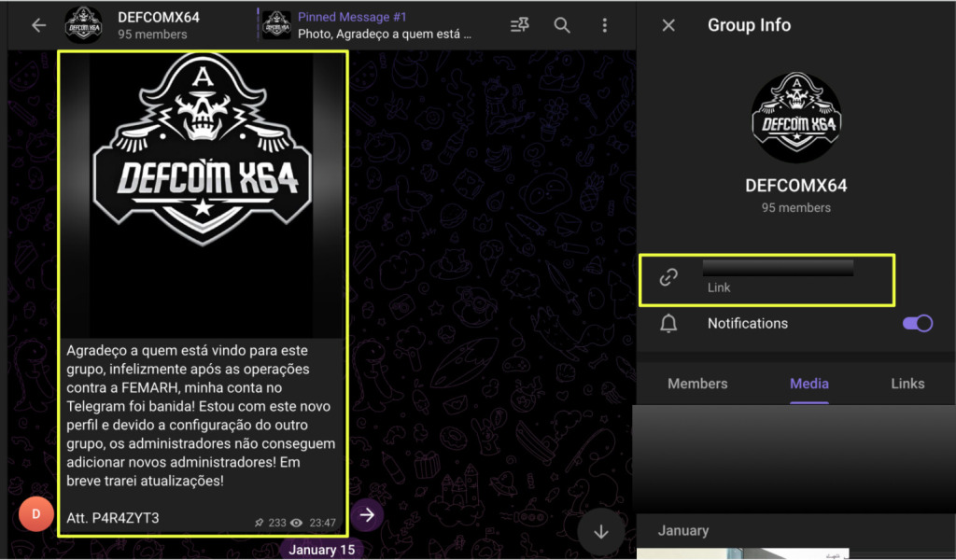
Task: Open the DEFCOM X64 photo in message
Action: coord(203,194)
